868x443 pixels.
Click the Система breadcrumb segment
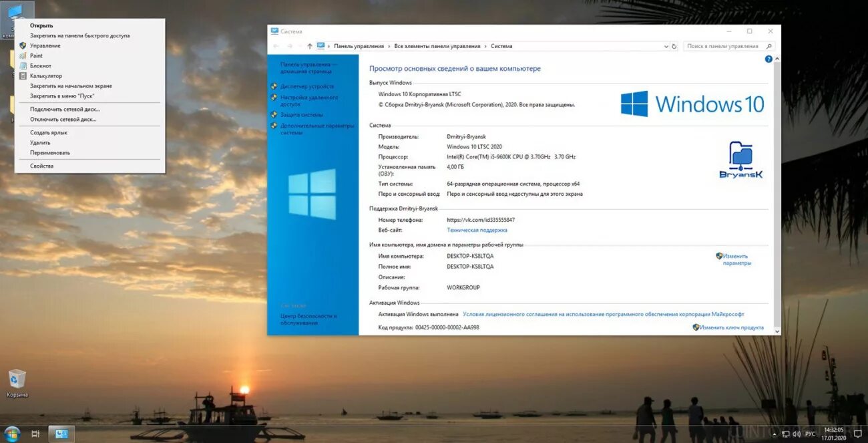pyautogui.click(x=501, y=46)
